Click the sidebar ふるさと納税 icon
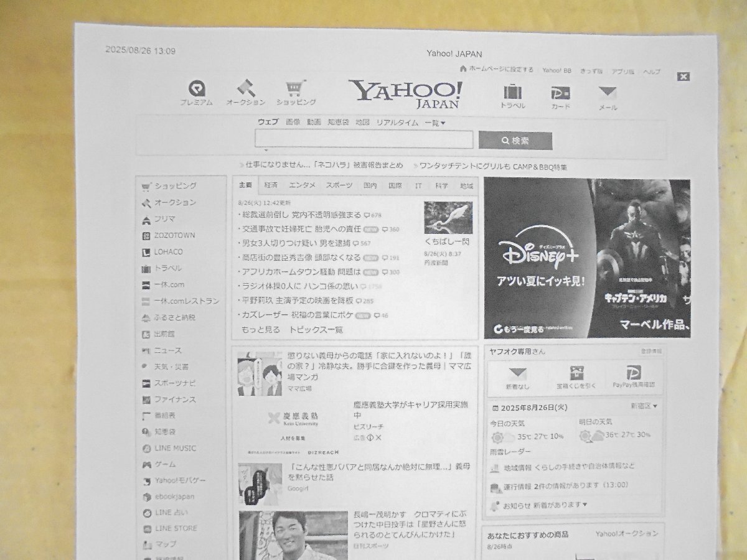747x560 pixels. pos(146,317)
